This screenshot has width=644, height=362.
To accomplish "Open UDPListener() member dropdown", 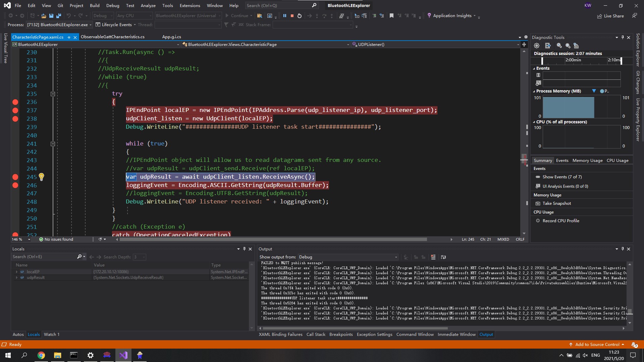I will pos(435,45).
